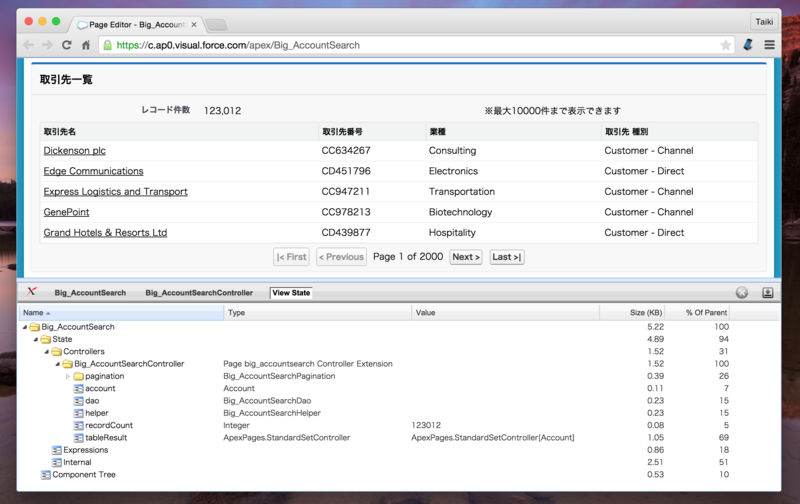Screen dimensions: 800x504
Task: Click the Last >| pagination button
Action: click(x=507, y=257)
